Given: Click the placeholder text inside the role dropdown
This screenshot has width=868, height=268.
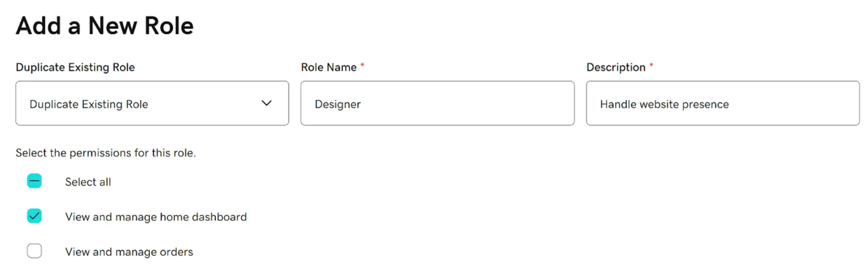Looking at the screenshot, I should [x=89, y=104].
